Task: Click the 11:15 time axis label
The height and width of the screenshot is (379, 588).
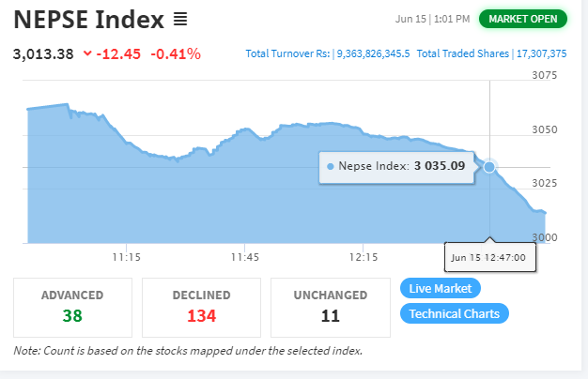Action: click(x=127, y=257)
